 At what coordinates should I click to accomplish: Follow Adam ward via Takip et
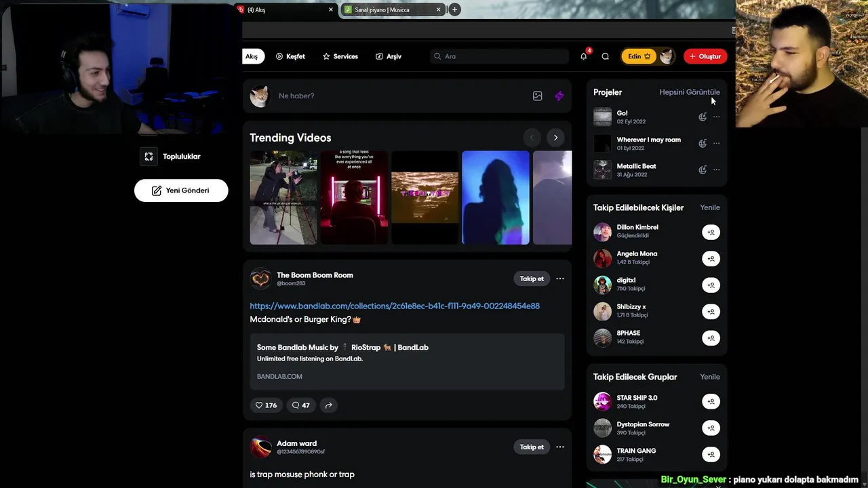532,447
